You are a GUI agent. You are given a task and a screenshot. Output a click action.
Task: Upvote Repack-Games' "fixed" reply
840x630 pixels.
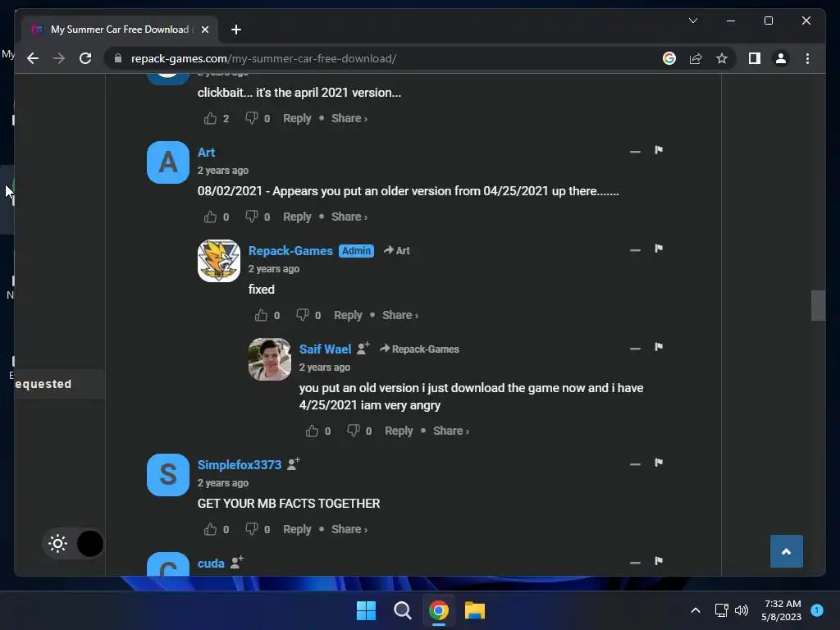pyautogui.click(x=261, y=315)
